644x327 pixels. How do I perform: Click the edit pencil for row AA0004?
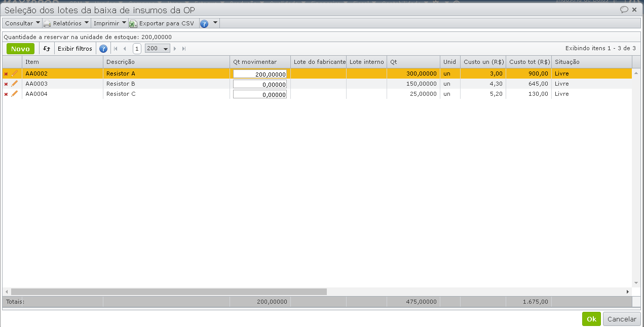pyautogui.click(x=14, y=94)
